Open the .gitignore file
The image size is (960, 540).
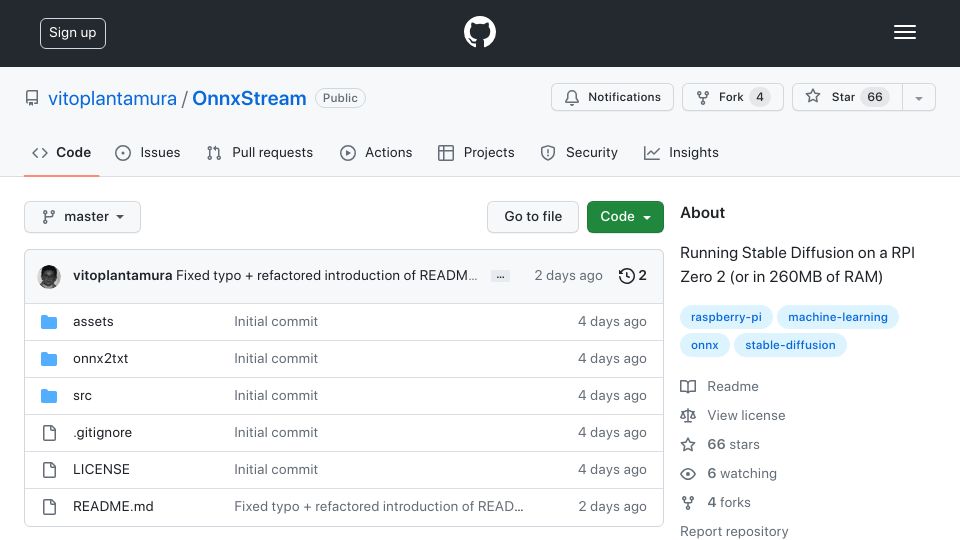(102, 433)
